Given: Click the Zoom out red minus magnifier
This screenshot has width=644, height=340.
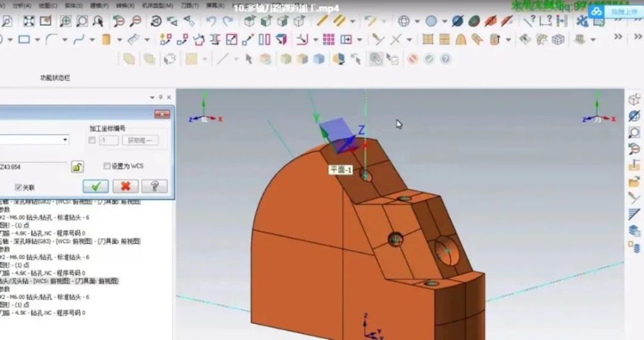Looking at the screenshot, I should point(135,21).
